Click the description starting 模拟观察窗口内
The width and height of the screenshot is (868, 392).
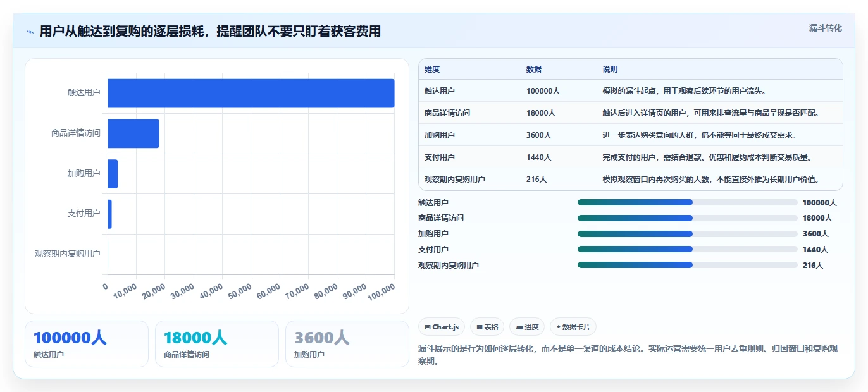(x=711, y=180)
